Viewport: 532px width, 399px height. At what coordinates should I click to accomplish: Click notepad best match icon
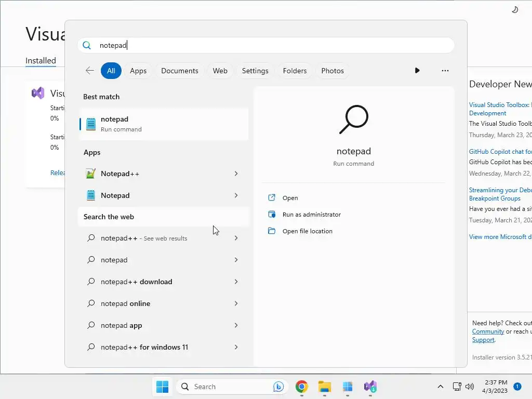tap(90, 124)
